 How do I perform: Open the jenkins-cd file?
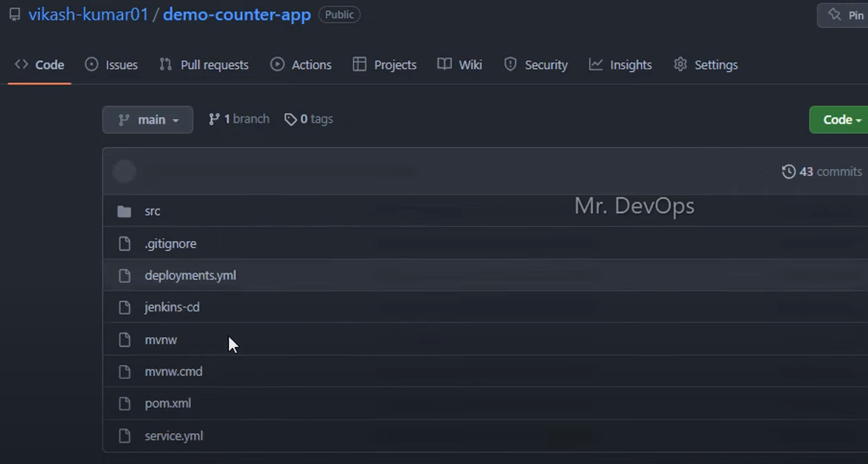pyautogui.click(x=172, y=307)
